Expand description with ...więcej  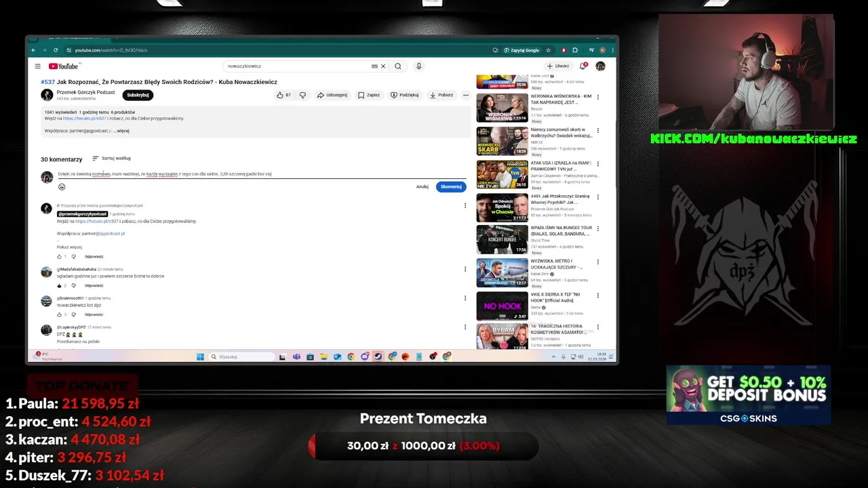pos(121,131)
